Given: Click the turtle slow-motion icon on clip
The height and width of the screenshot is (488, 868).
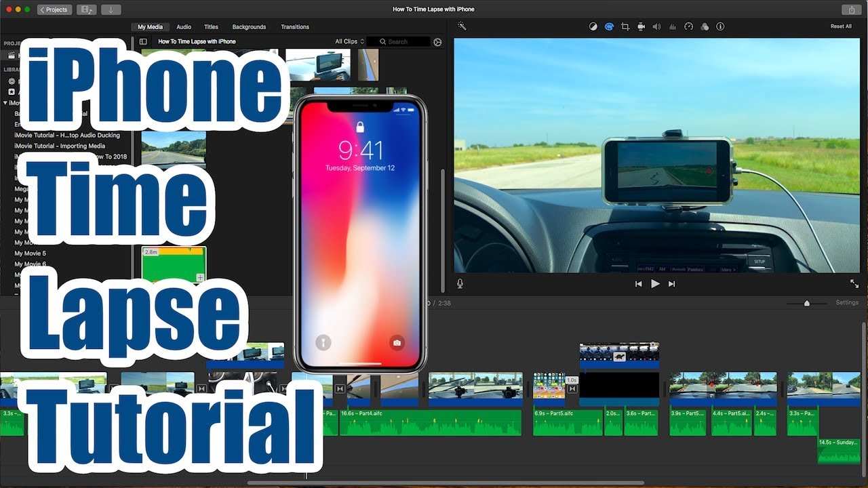Looking at the screenshot, I should pyautogui.click(x=619, y=357).
